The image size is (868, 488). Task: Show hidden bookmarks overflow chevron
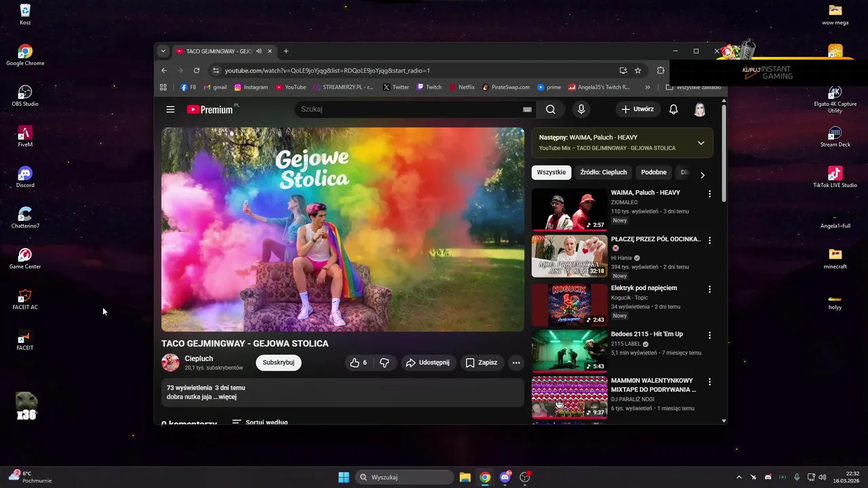648,87
